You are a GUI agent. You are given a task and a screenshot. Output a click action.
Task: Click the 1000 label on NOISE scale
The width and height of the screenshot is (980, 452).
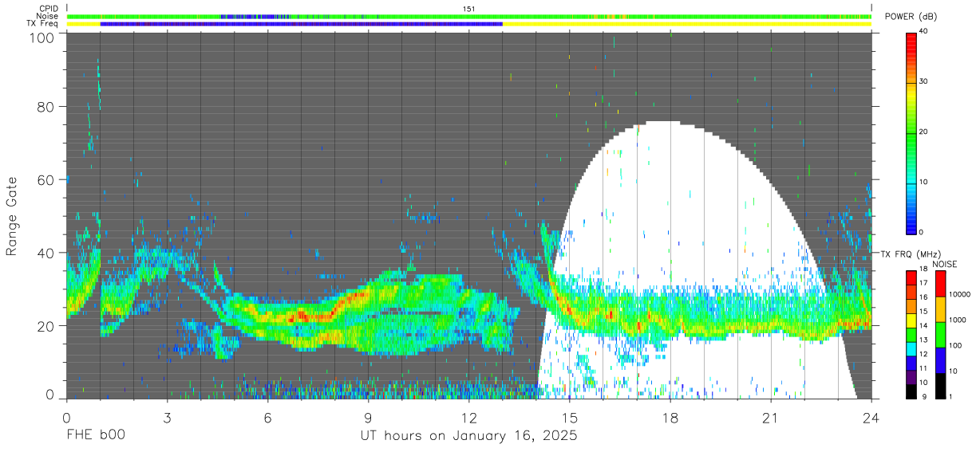(x=958, y=320)
